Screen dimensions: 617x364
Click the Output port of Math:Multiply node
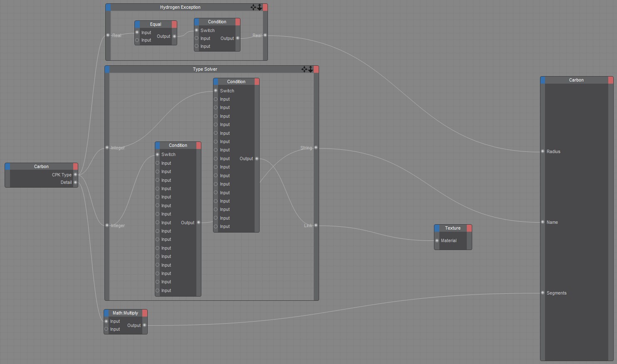click(x=145, y=325)
